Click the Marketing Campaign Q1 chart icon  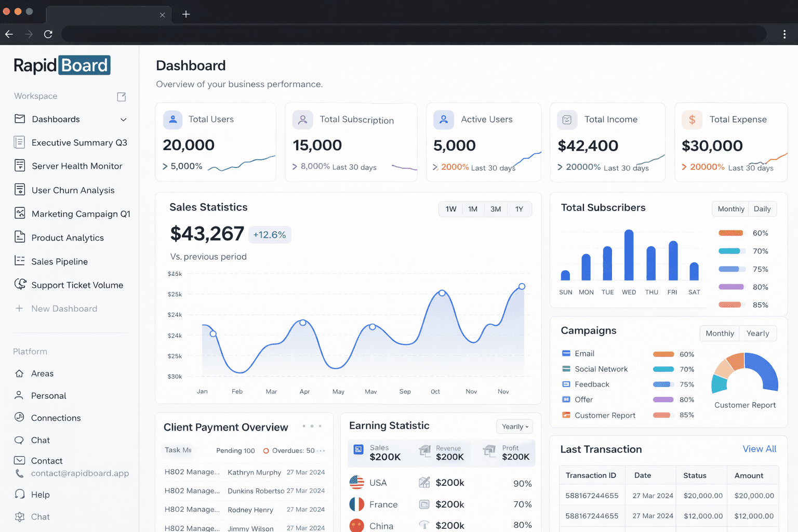[x=20, y=214]
